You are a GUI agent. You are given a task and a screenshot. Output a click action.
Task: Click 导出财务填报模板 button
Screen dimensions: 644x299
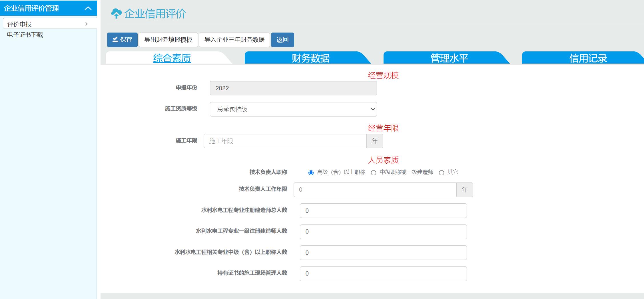click(168, 40)
